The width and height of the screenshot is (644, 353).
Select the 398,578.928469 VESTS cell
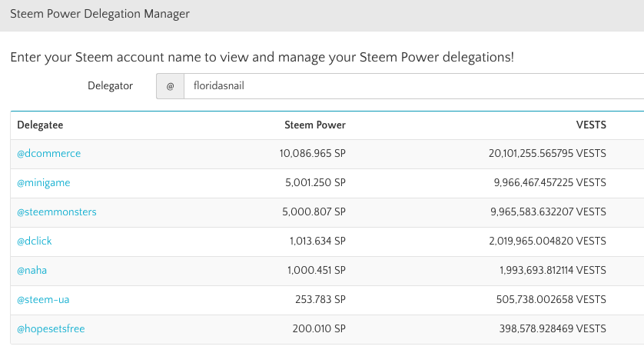pyautogui.click(x=550, y=329)
